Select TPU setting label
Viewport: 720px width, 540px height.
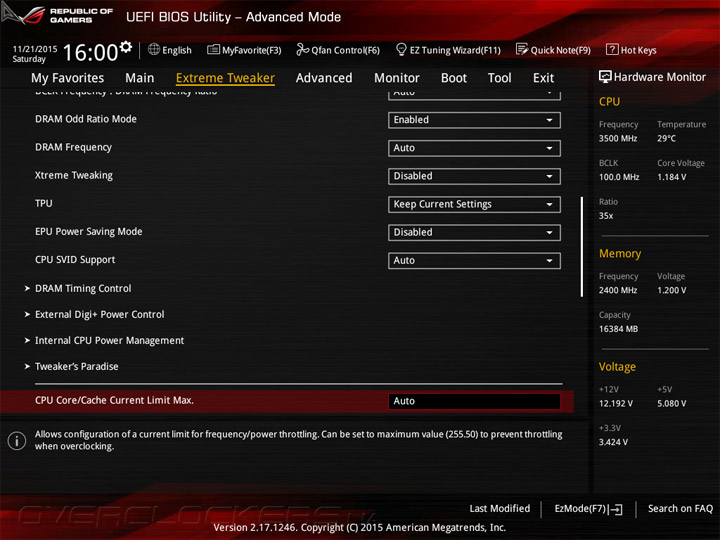tap(44, 203)
